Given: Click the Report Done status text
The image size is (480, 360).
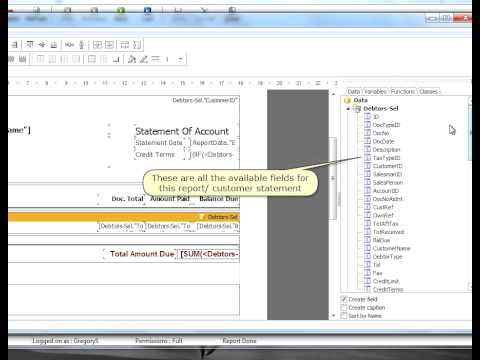Looking at the screenshot, I should pyautogui.click(x=239, y=341).
